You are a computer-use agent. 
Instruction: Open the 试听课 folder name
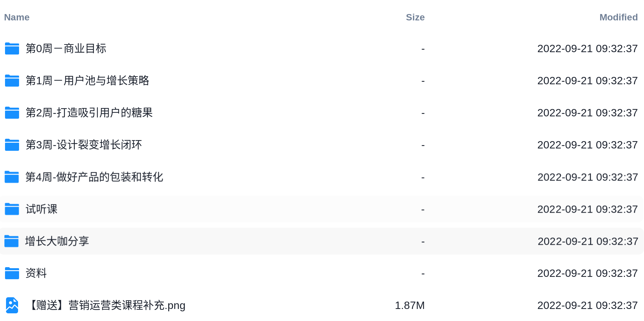pos(41,209)
